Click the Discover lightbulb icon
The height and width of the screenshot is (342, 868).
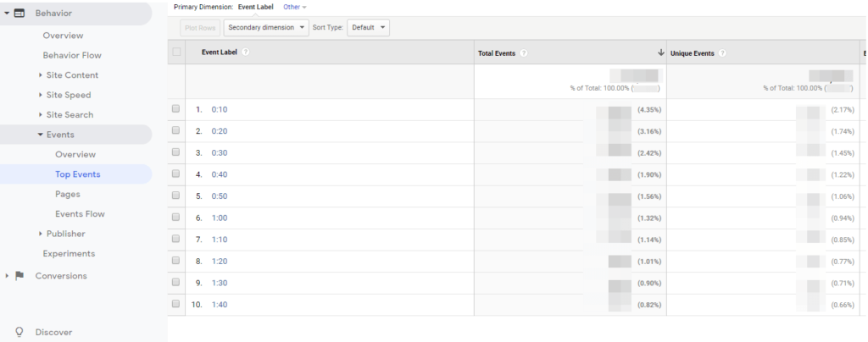(19, 332)
